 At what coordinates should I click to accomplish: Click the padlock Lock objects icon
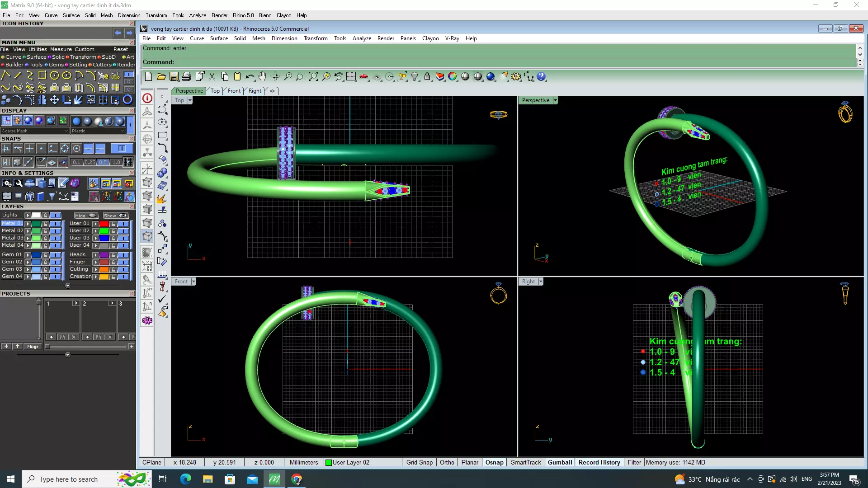427,77
